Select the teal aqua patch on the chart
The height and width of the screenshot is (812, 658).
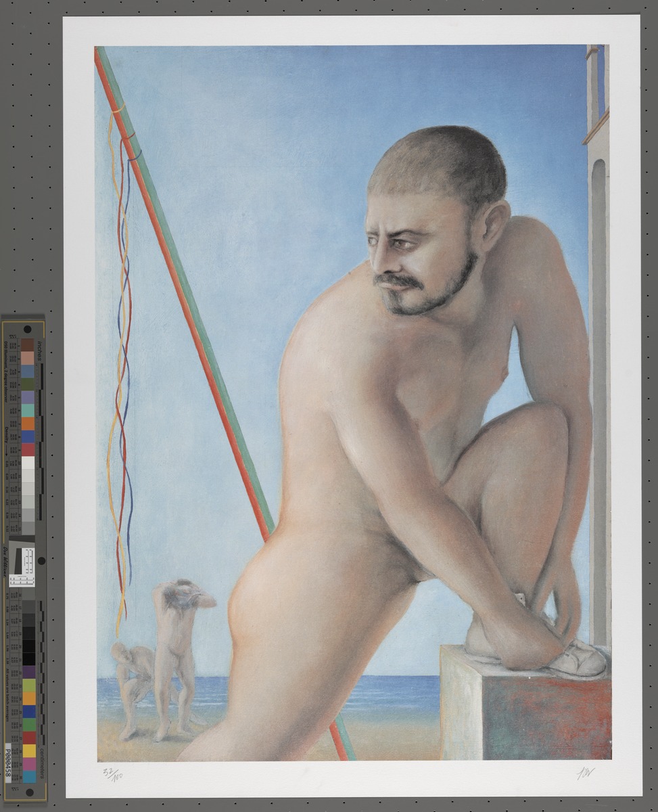27,410
